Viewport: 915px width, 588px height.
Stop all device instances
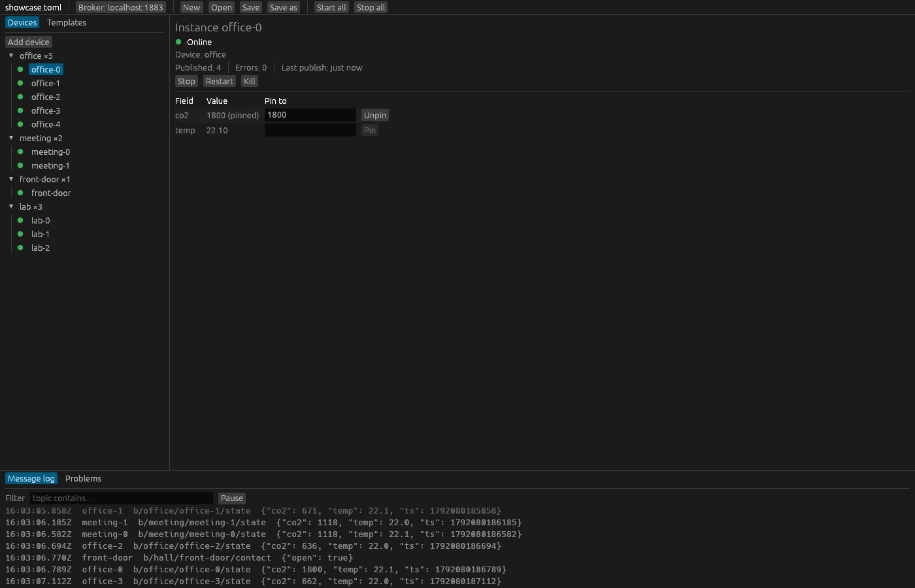[x=371, y=7]
